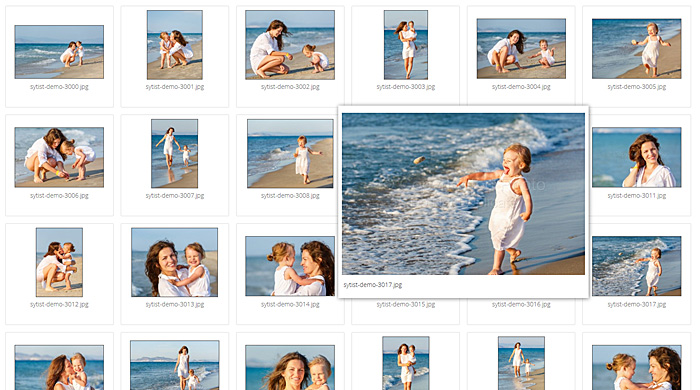The image size is (700, 390).
Task: Select the 'sytist-demo-3002.jpg' caption text
Action: click(x=290, y=87)
